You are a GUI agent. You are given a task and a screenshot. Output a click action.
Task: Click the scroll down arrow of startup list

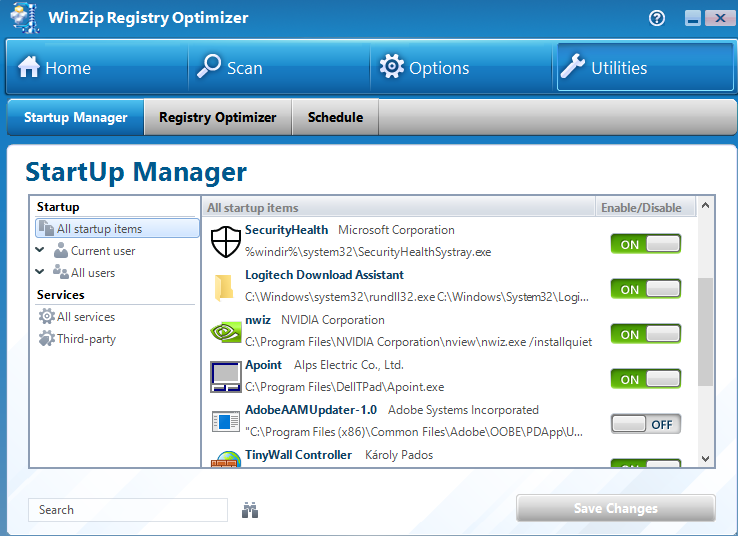(x=705, y=458)
